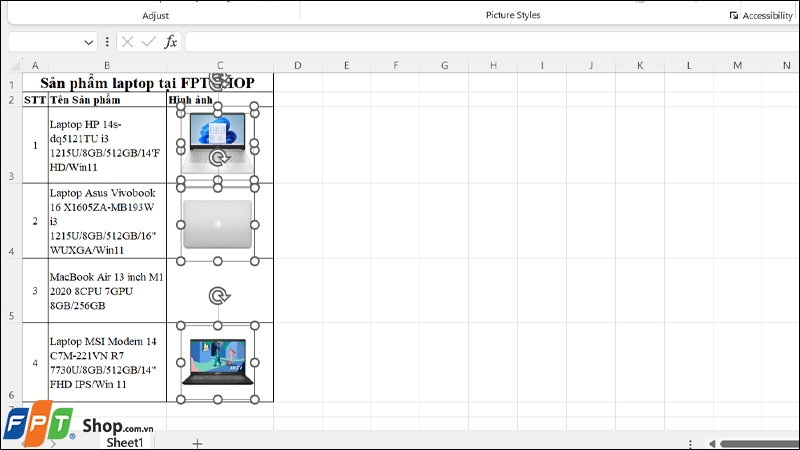The height and width of the screenshot is (450, 800).
Task: Select row 3 header
Action: pos(11,145)
